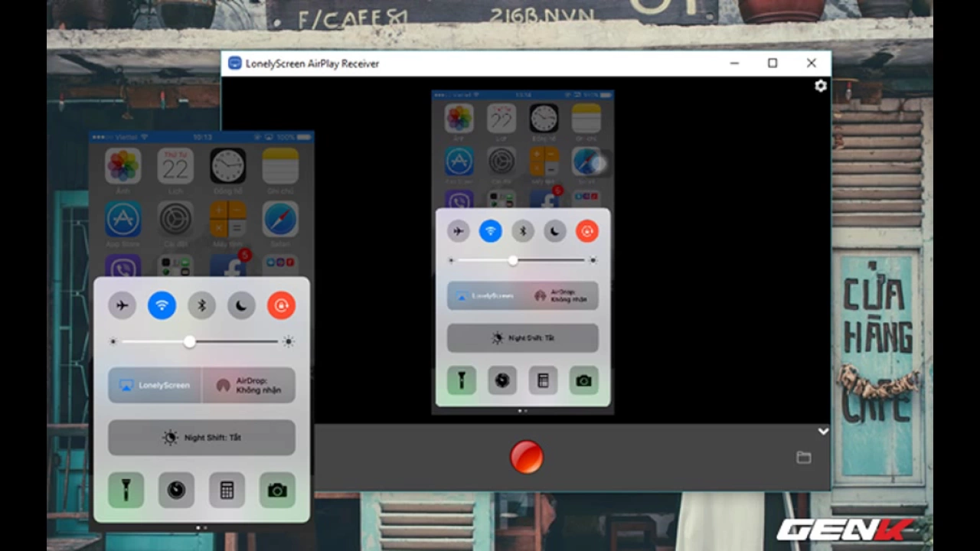Tap Night Shift button on left phone
980x551 pixels.
(x=201, y=438)
